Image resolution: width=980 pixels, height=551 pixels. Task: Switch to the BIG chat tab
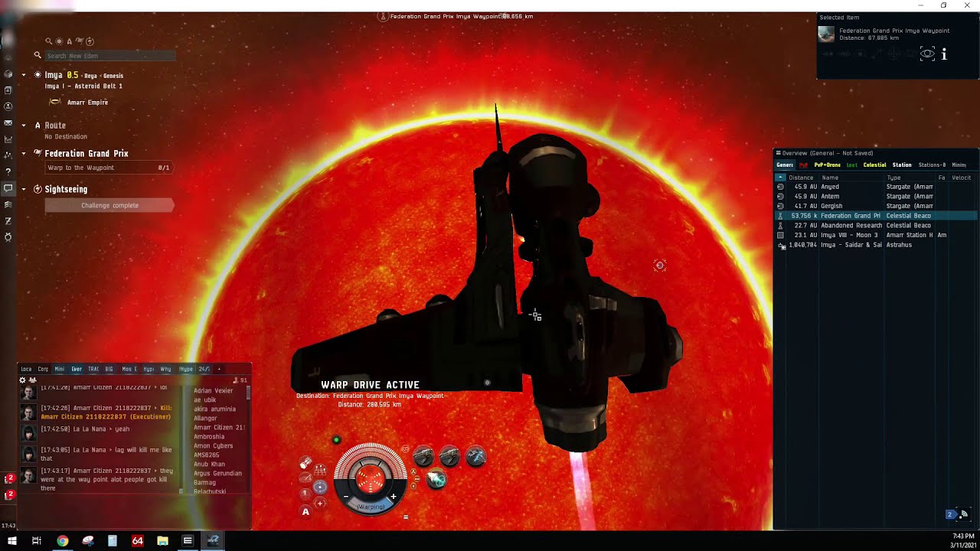(x=109, y=369)
